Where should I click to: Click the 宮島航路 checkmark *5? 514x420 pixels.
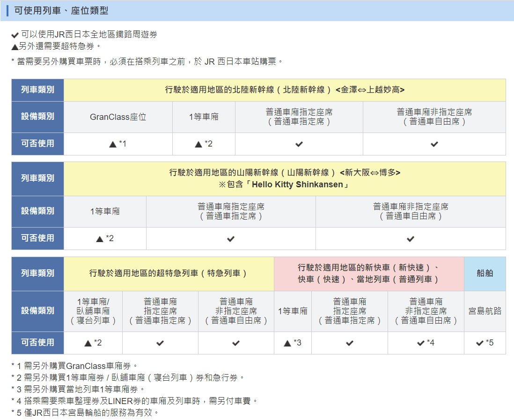[x=485, y=343]
